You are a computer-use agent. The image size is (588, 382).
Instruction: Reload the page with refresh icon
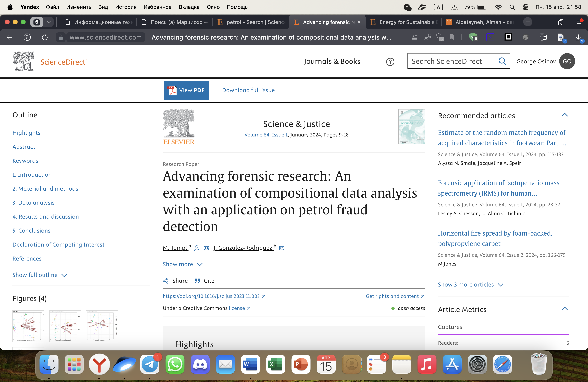(x=44, y=37)
